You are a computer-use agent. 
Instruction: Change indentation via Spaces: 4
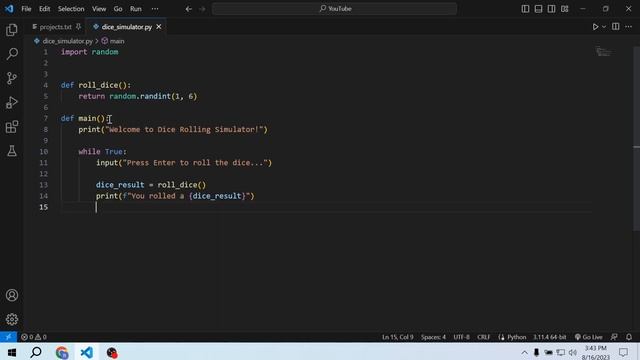(433, 337)
